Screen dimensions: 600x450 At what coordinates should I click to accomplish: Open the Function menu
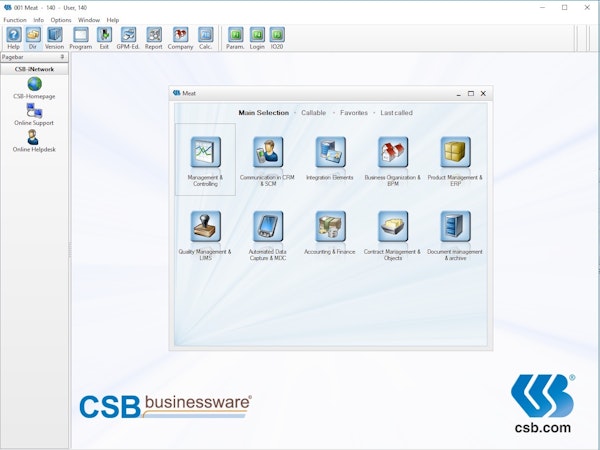[x=15, y=20]
